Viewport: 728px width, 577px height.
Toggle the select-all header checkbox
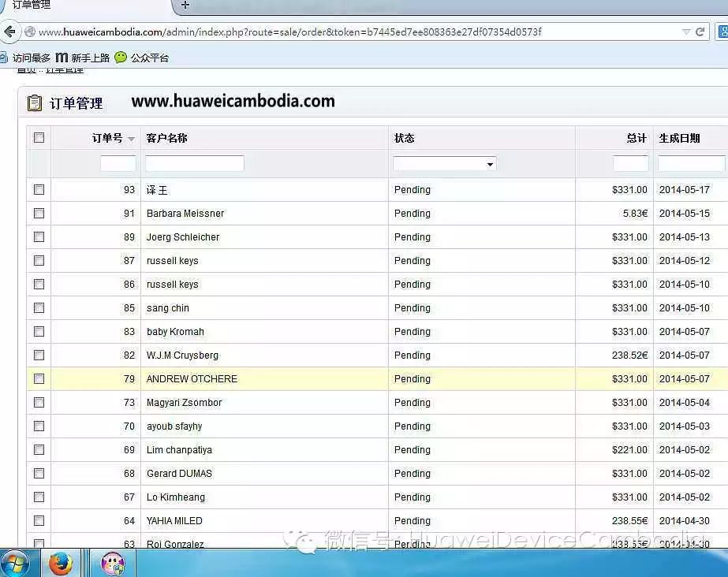tap(39, 137)
